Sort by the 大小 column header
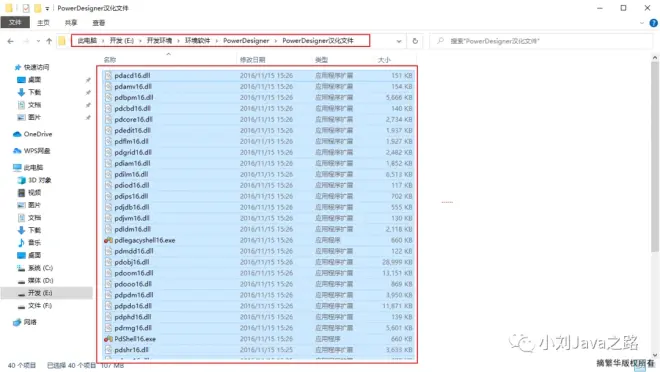This screenshot has height=372, width=660. coord(384,60)
